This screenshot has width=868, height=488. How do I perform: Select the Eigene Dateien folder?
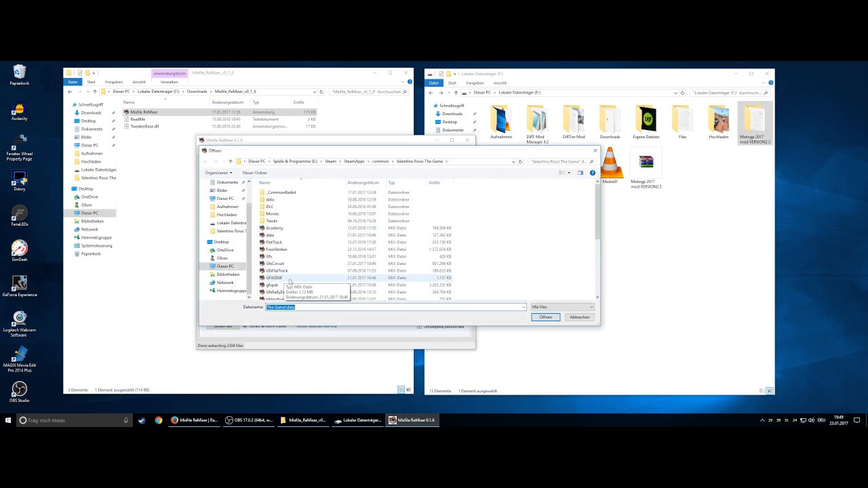(x=646, y=123)
